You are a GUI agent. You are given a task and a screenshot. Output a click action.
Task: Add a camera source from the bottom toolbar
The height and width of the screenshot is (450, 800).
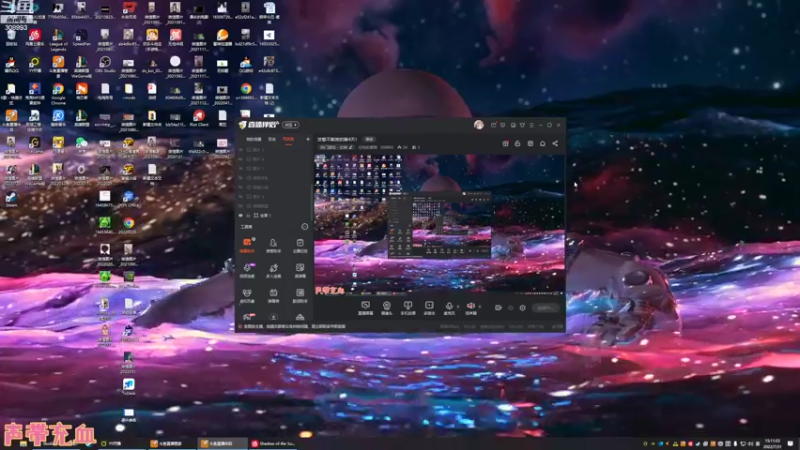(x=387, y=308)
